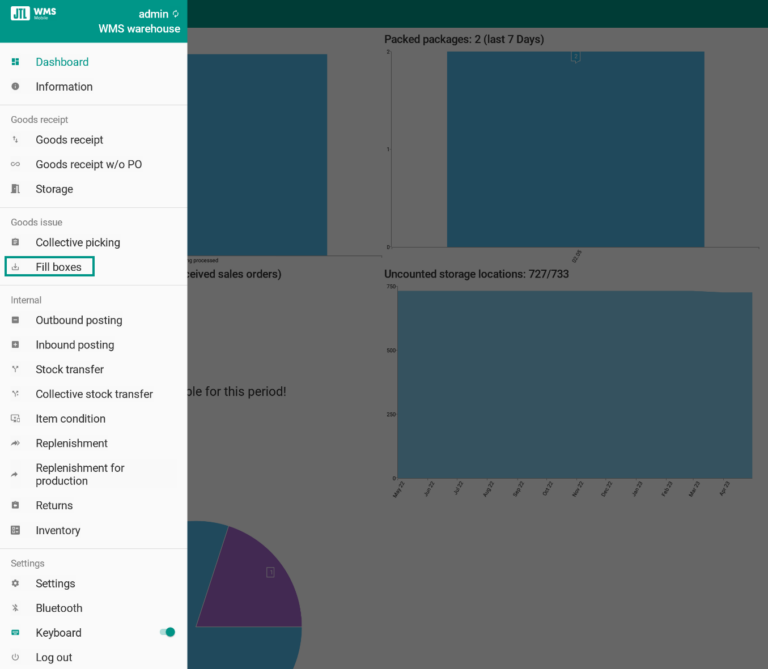Click the Log out power icon
Image resolution: width=768 pixels, height=669 pixels.
pos(15,657)
